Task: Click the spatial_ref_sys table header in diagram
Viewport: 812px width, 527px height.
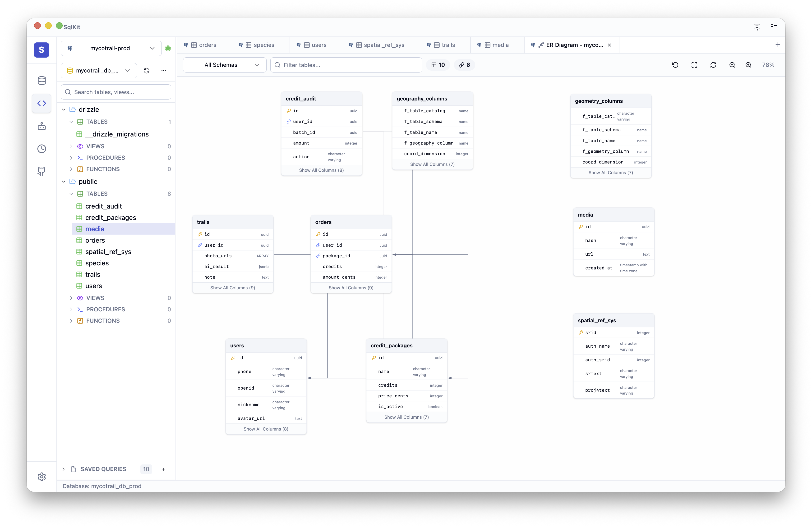Action: tap(614, 320)
